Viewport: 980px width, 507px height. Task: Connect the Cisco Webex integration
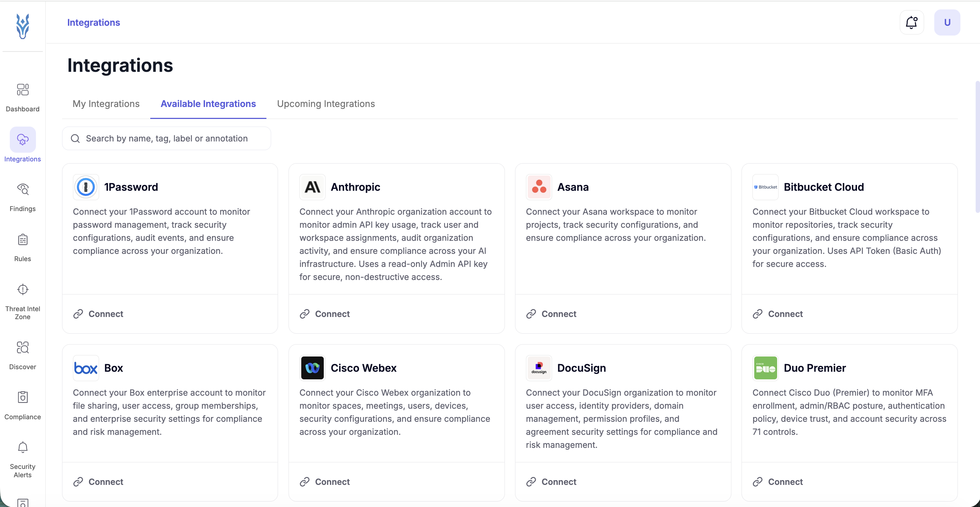click(x=324, y=482)
